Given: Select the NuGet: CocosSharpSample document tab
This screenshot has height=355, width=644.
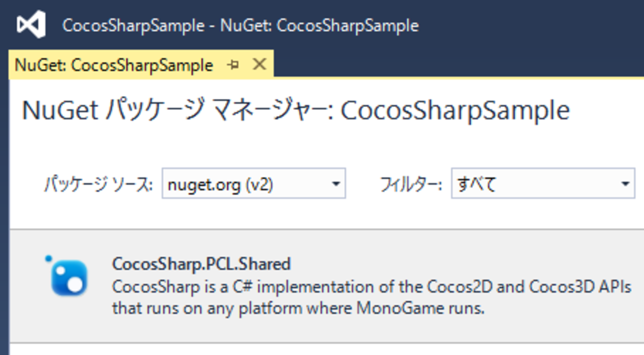Looking at the screenshot, I should coord(114,65).
